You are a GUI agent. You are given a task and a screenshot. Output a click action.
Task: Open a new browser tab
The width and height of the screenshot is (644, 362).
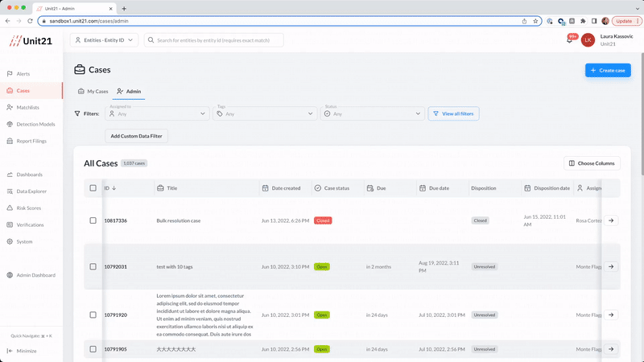124,8
